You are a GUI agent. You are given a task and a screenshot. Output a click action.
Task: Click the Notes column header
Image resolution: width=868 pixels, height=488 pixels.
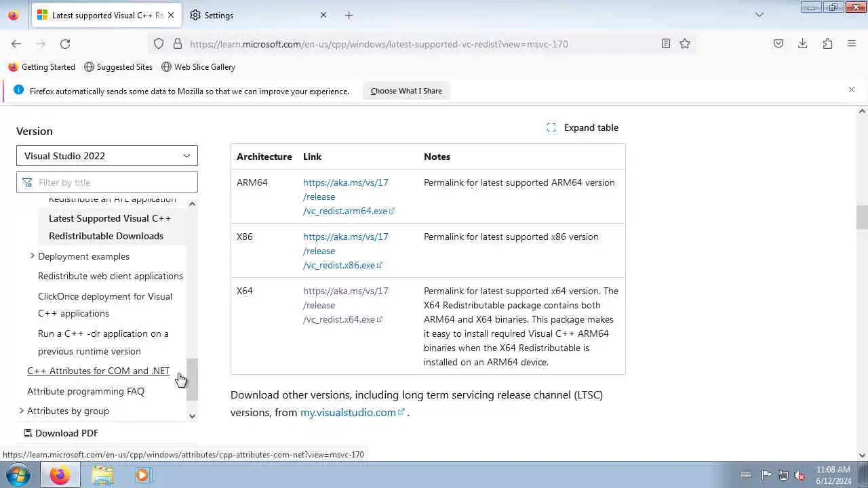click(x=437, y=157)
